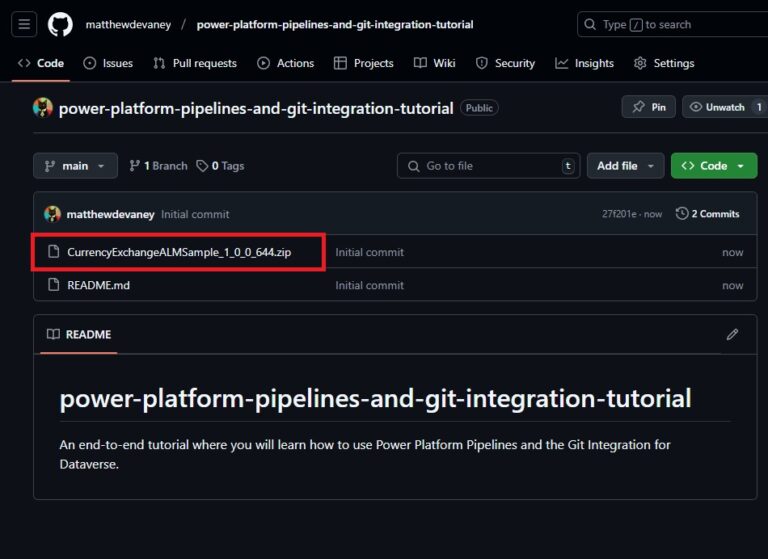The height and width of the screenshot is (559, 768).
Task: Click the eye icon on Unwatch
Action: [x=696, y=107]
